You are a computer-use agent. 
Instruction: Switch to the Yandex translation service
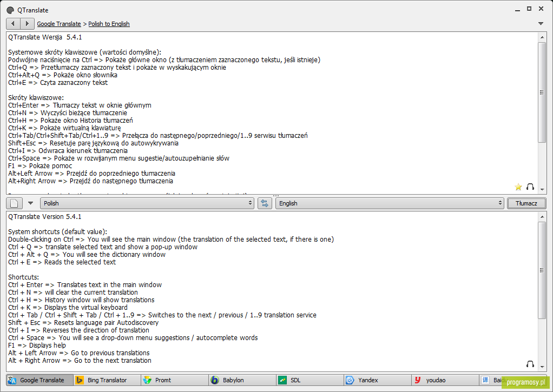pyautogui.click(x=377, y=380)
